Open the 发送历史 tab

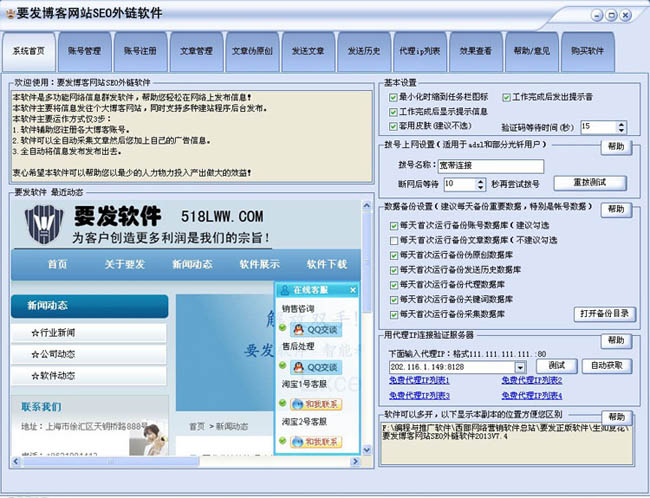364,51
